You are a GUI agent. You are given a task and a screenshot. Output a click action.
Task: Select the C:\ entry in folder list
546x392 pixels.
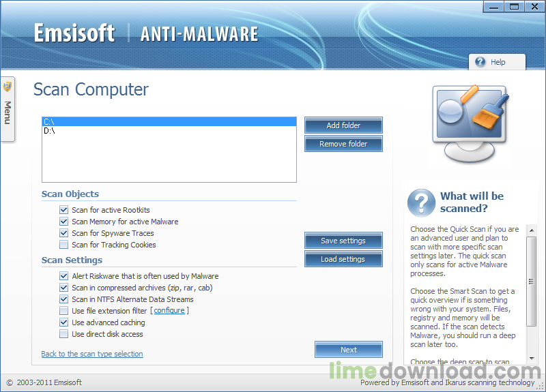169,121
